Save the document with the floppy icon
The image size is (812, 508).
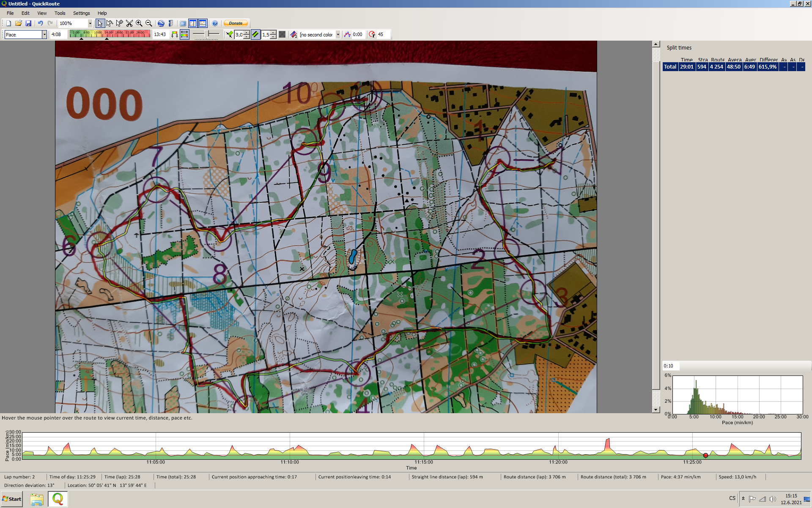coord(28,23)
